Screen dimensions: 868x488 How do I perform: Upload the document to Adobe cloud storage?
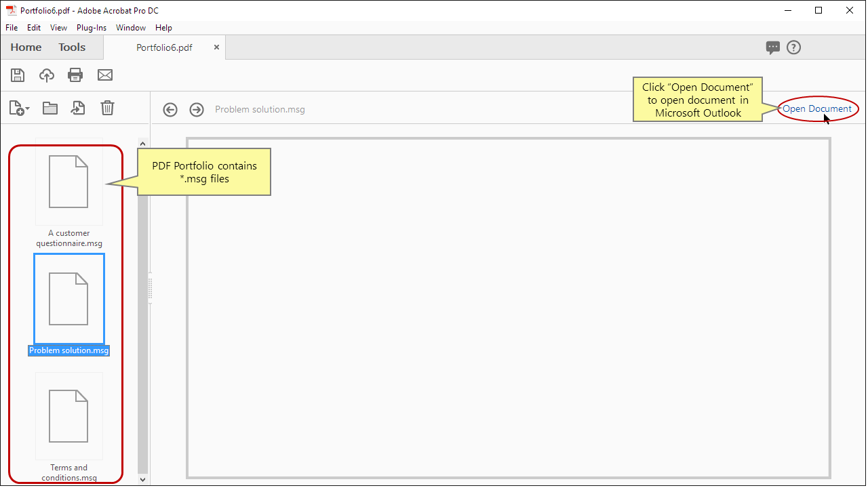point(46,75)
